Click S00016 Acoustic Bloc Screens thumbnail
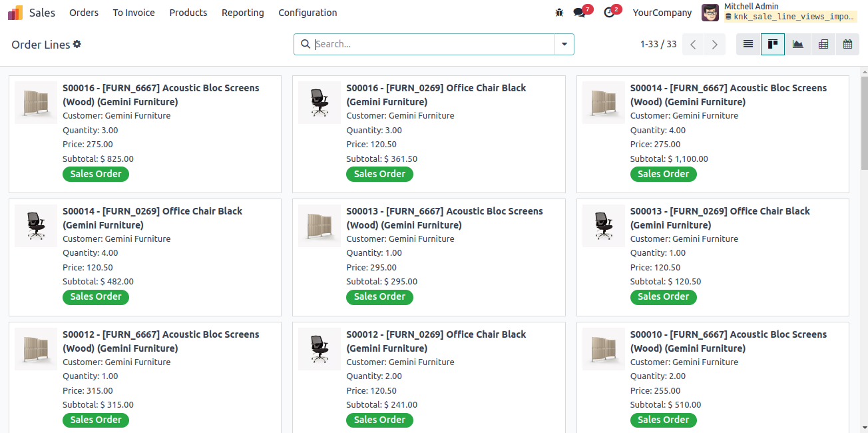Screen dimensions: 868x433 (36, 103)
